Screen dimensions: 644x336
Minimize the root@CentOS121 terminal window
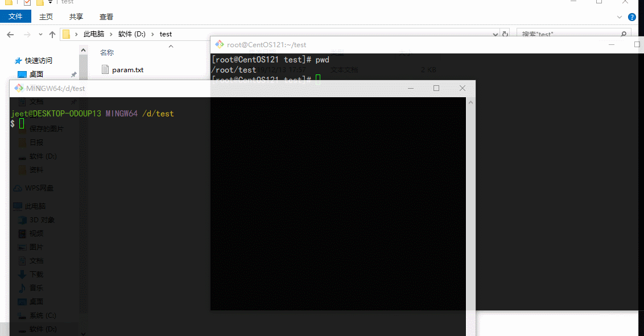[x=612, y=44]
